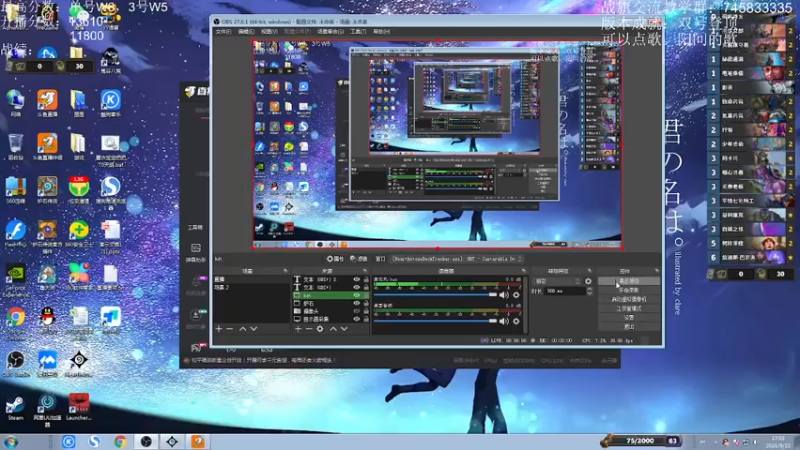Move source up in Sources panel
This screenshot has height=450, width=800.
click(x=333, y=329)
